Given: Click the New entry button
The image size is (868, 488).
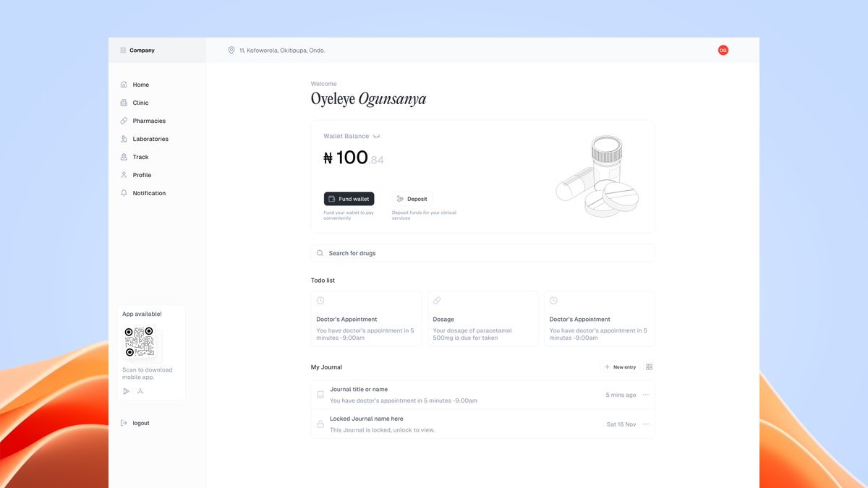Looking at the screenshot, I should [x=620, y=367].
